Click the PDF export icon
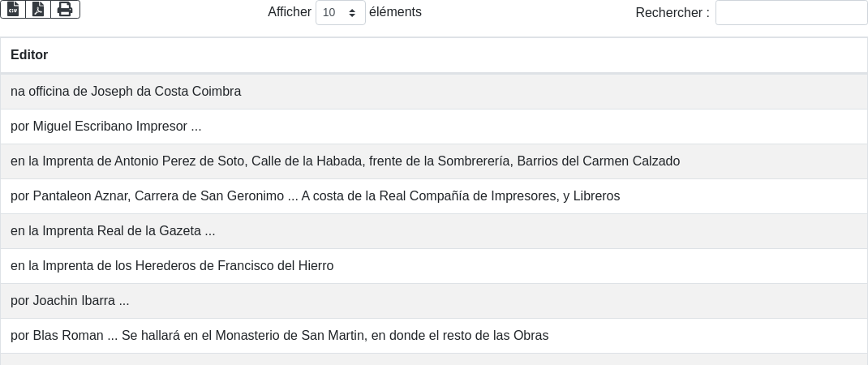Viewport: 868px width, 365px height. [38, 9]
